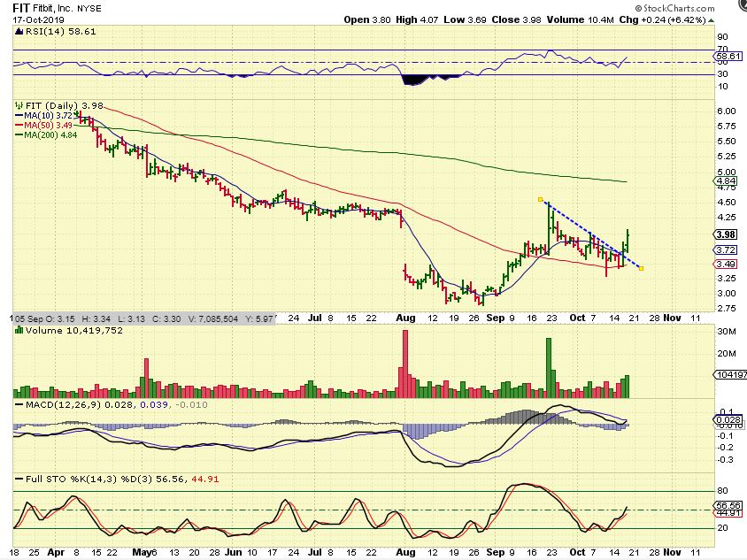
Task: Click the Jun label on bottom date axis
Action: point(234,552)
